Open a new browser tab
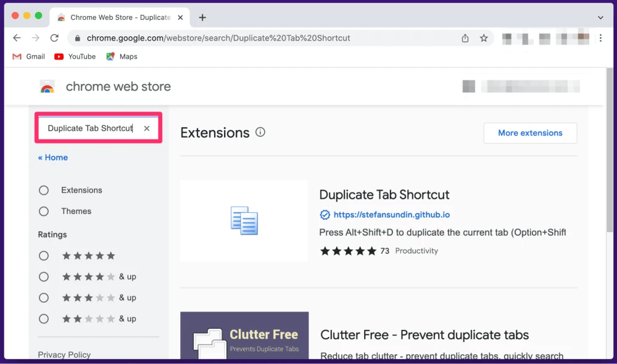The width and height of the screenshot is (617, 364). [x=202, y=17]
